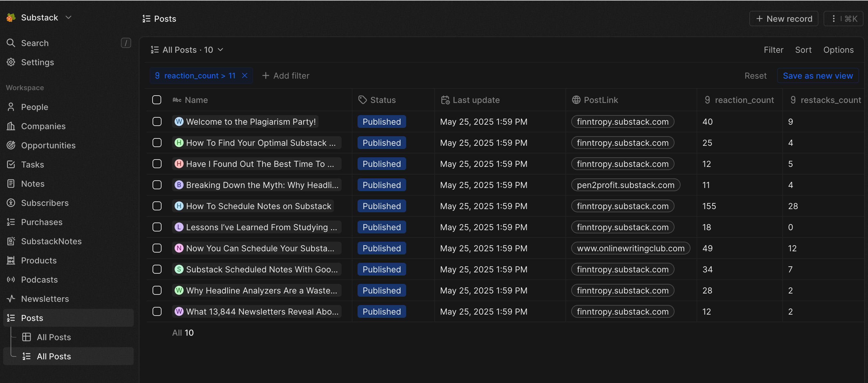
Task: Open the How To Schedule Notes on Substack record
Action: click(x=253, y=206)
